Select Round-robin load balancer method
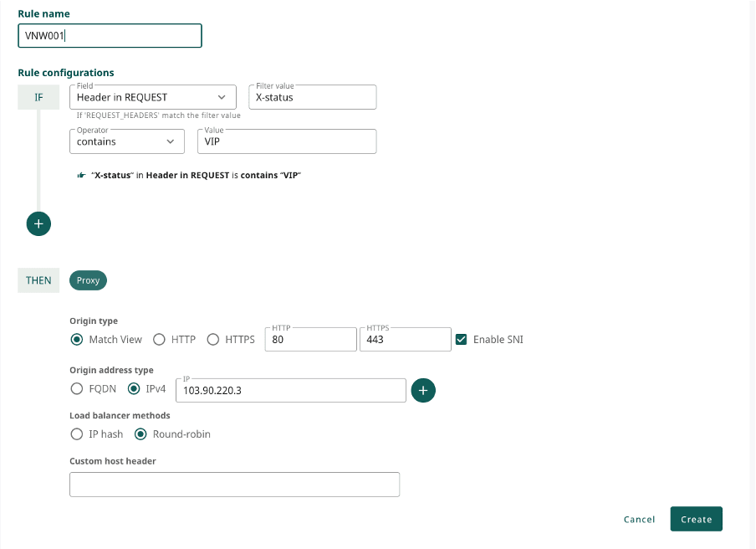The image size is (756, 549). point(140,434)
